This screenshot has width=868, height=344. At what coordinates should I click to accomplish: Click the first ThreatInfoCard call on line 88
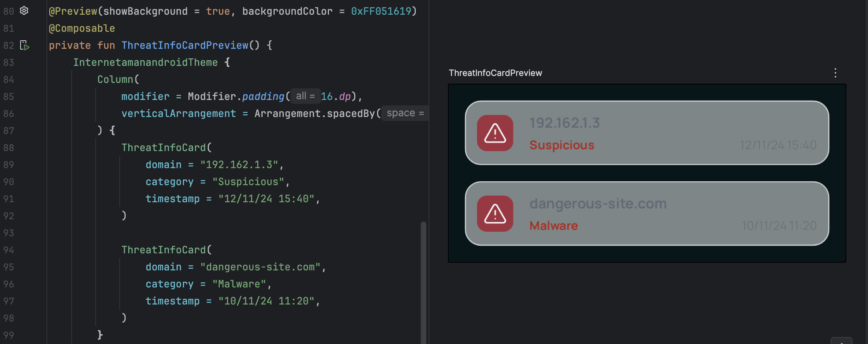164,148
